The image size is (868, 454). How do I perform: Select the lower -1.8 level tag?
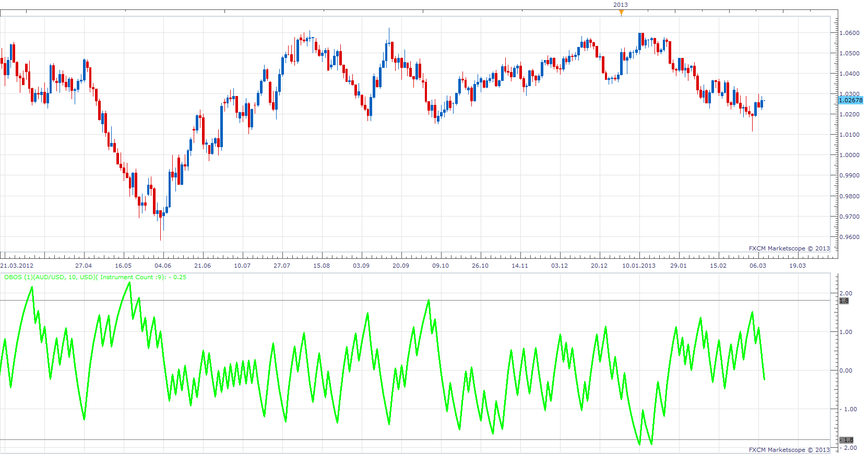point(846,440)
